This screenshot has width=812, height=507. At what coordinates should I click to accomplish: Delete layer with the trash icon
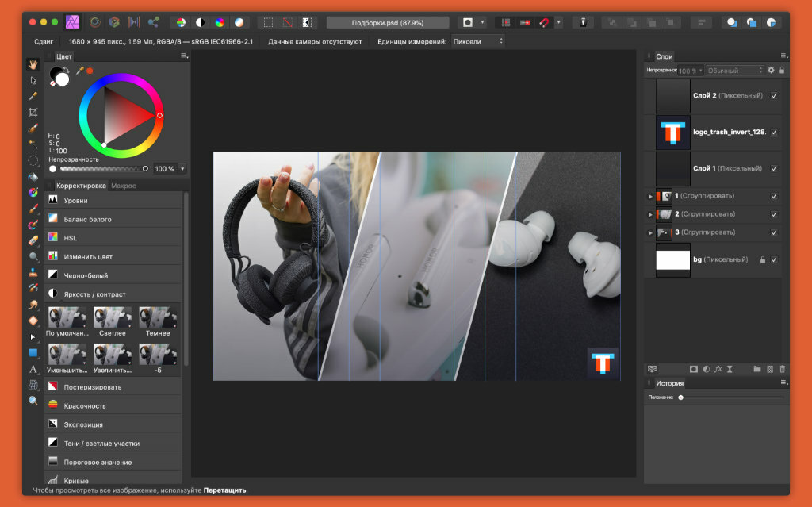point(783,369)
